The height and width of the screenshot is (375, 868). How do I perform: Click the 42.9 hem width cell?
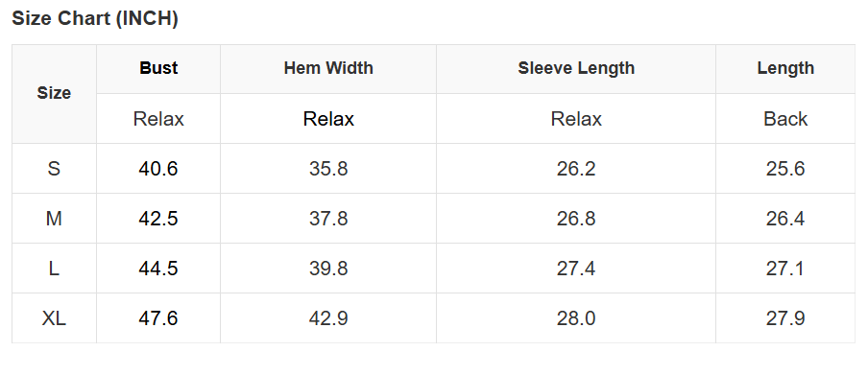328,318
